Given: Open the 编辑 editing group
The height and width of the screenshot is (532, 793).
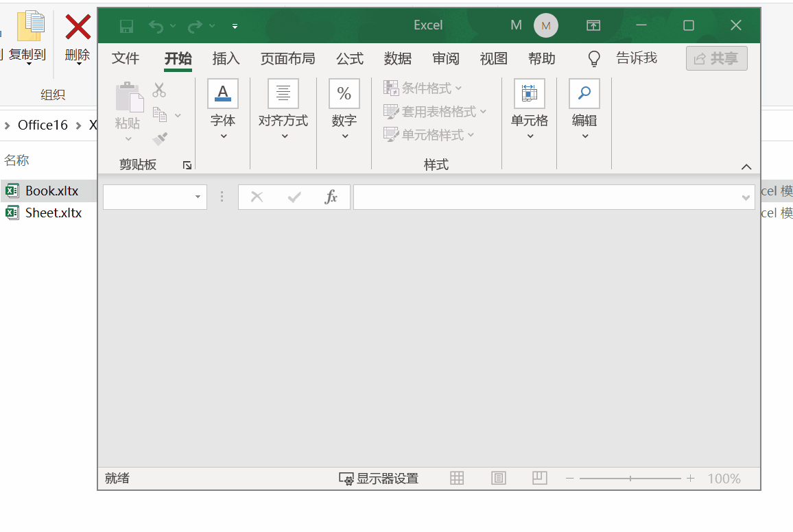Looking at the screenshot, I should [x=584, y=109].
